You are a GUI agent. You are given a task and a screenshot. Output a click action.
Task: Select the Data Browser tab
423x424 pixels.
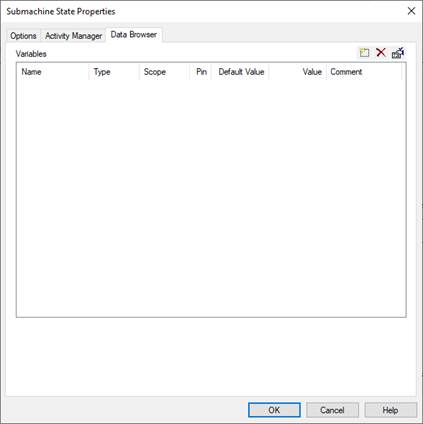(x=134, y=35)
